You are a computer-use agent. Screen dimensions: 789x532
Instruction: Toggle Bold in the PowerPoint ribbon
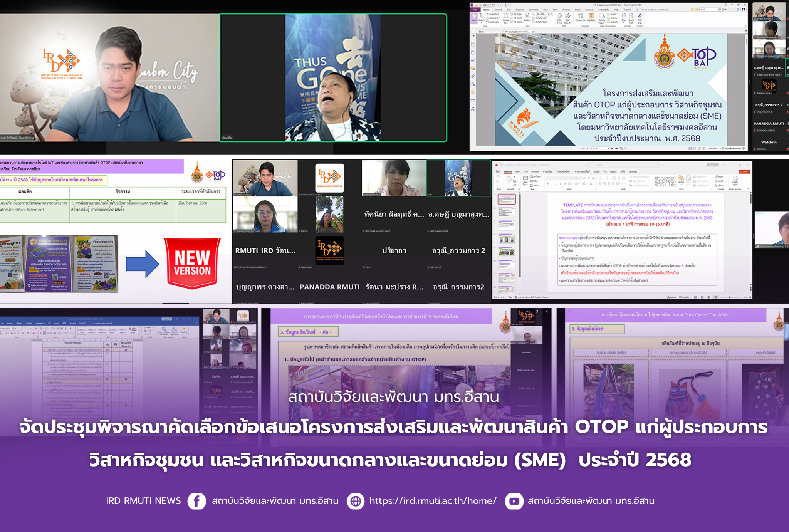tap(548, 183)
